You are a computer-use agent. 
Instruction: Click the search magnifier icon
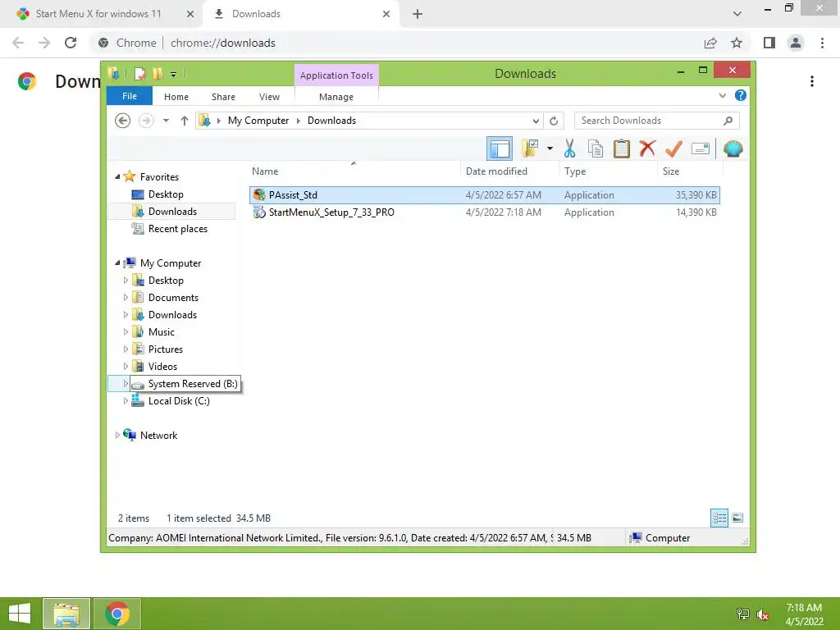(x=728, y=121)
